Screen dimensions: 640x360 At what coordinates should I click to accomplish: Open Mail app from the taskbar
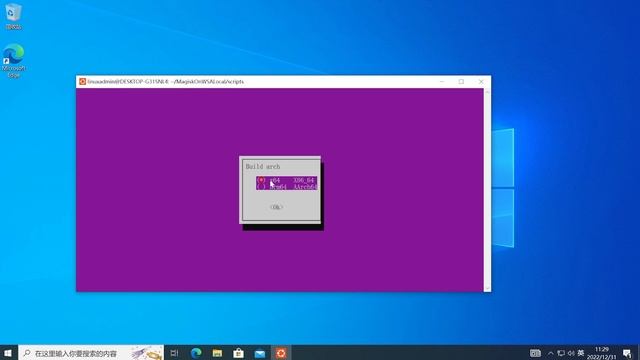click(260, 353)
